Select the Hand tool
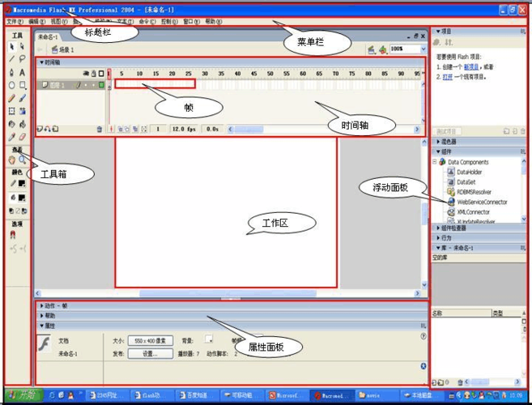The image size is (532, 405). [x=12, y=160]
